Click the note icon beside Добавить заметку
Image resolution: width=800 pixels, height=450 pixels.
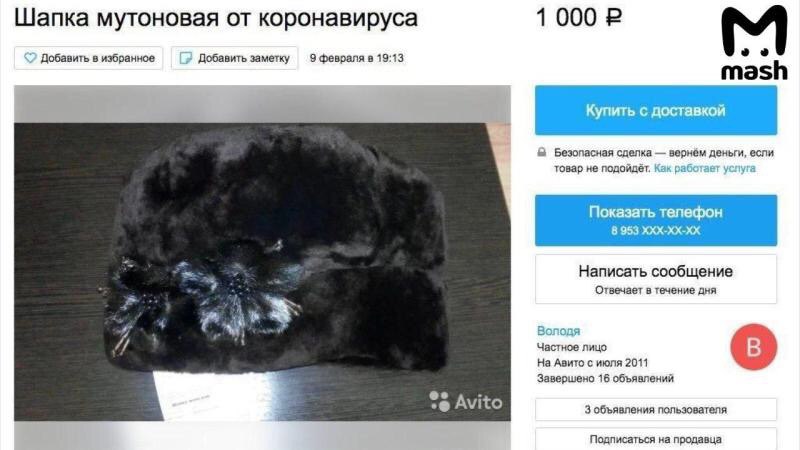[186, 58]
